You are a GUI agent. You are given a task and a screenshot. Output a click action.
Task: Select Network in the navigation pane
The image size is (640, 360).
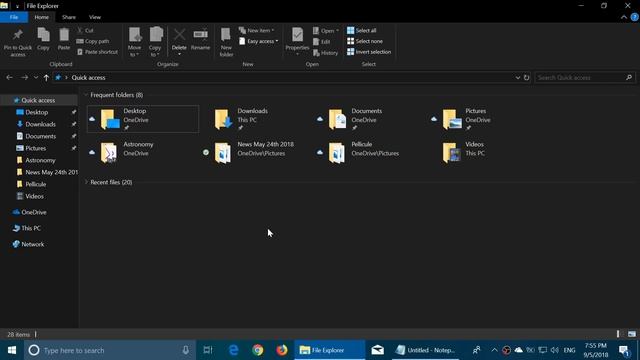tap(32, 244)
